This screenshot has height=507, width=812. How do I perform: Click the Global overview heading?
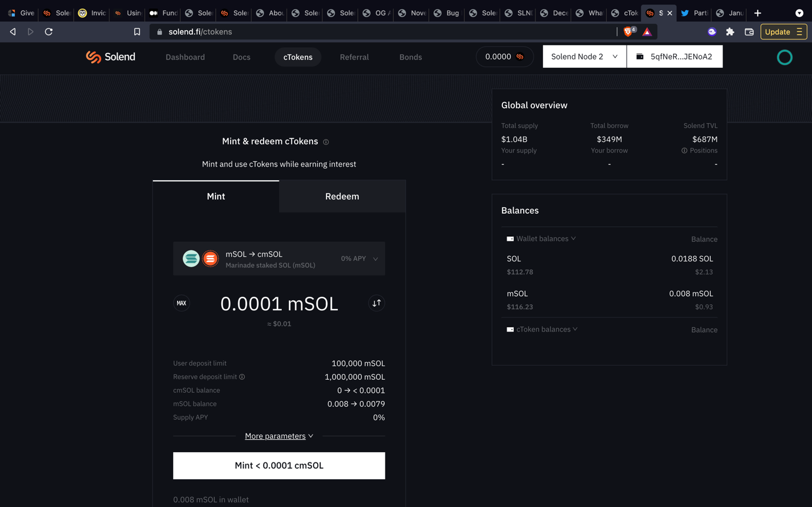tap(534, 105)
